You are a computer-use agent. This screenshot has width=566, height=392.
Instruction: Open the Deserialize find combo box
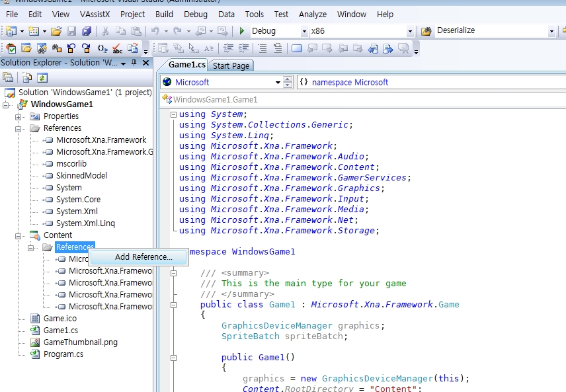point(551,32)
